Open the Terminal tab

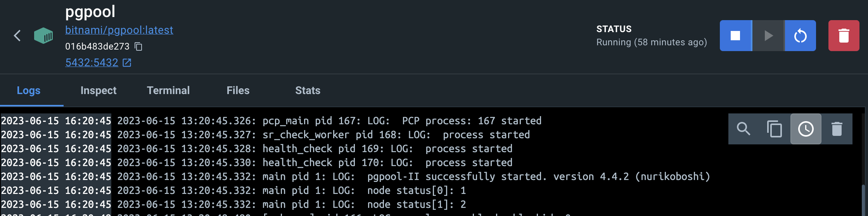(x=168, y=91)
